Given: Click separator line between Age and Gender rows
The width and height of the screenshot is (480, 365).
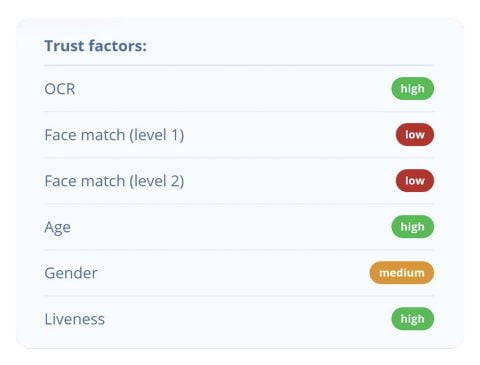Looking at the screenshot, I should click(x=239, y=249).
